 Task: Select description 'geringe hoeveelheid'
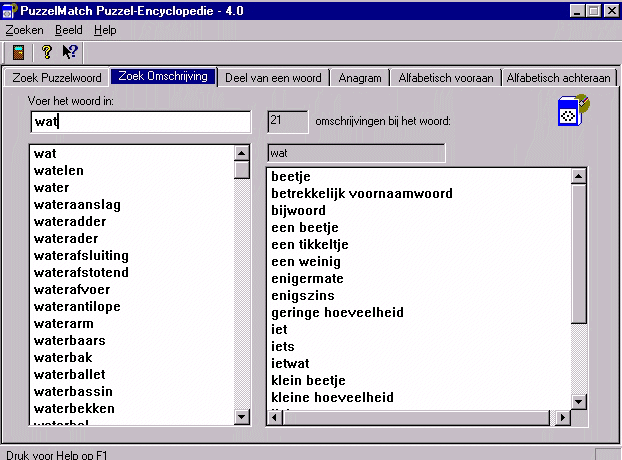pyautogui.click(x=337, y=312)
